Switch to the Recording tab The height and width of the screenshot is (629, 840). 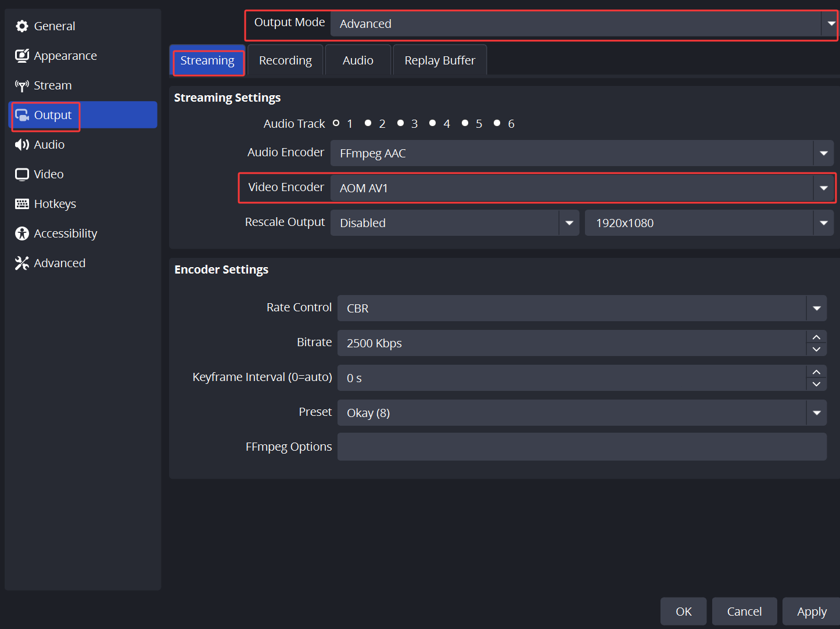point(285,60)
